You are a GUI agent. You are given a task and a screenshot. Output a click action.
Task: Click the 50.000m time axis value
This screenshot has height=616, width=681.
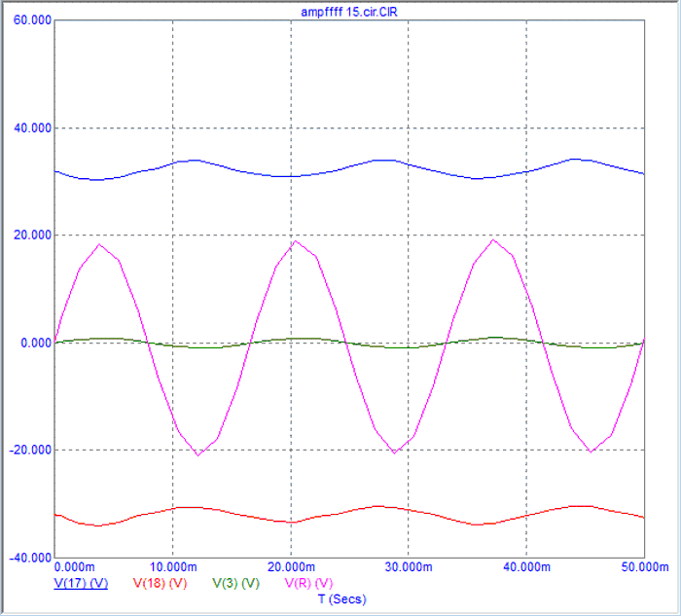(645, 567)
